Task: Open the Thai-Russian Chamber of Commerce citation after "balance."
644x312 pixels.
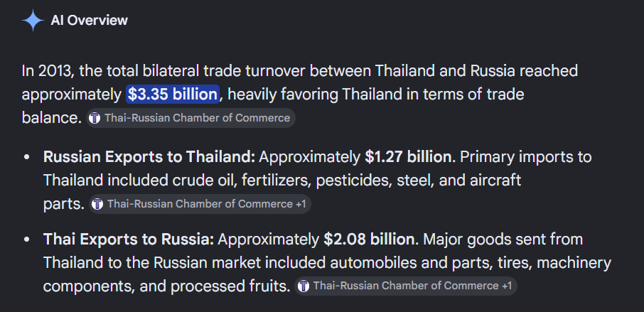Action: [x=190, y=118]
